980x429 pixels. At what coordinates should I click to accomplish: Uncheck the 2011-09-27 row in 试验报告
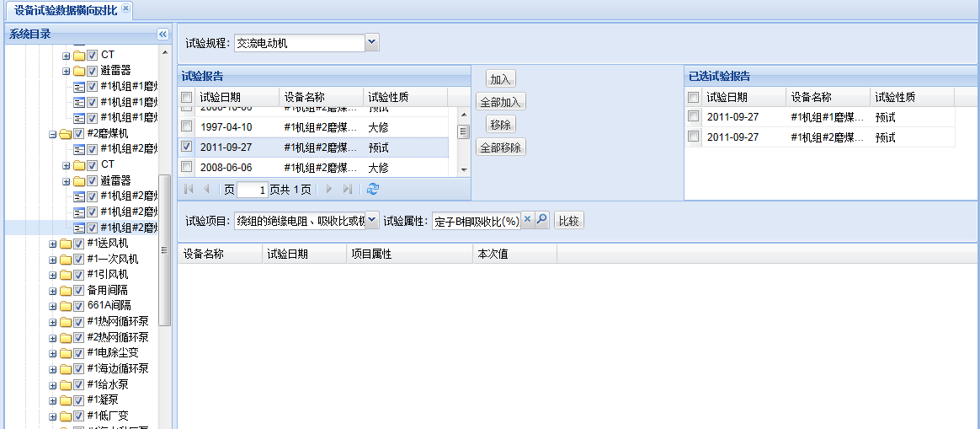click(x=187, y=147)
